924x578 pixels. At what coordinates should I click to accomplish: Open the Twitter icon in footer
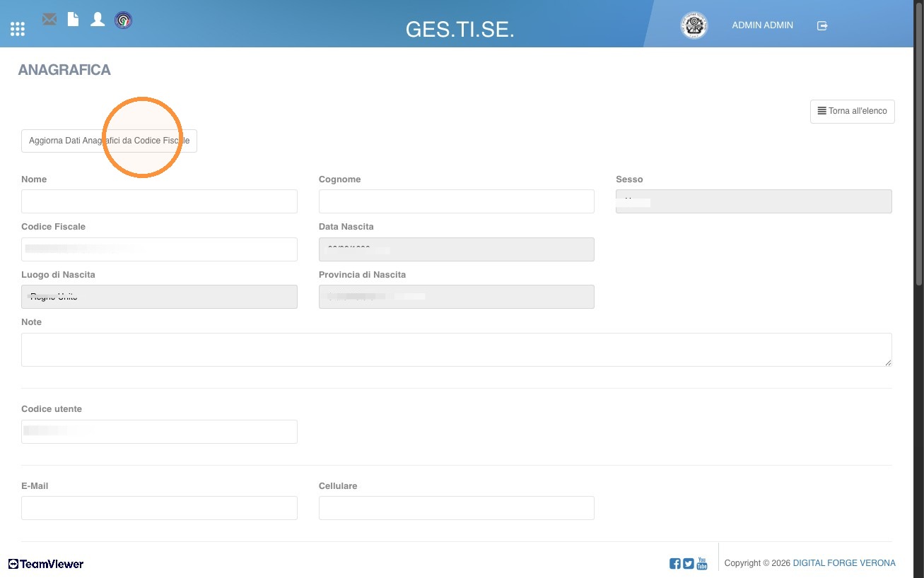(689, 564)
